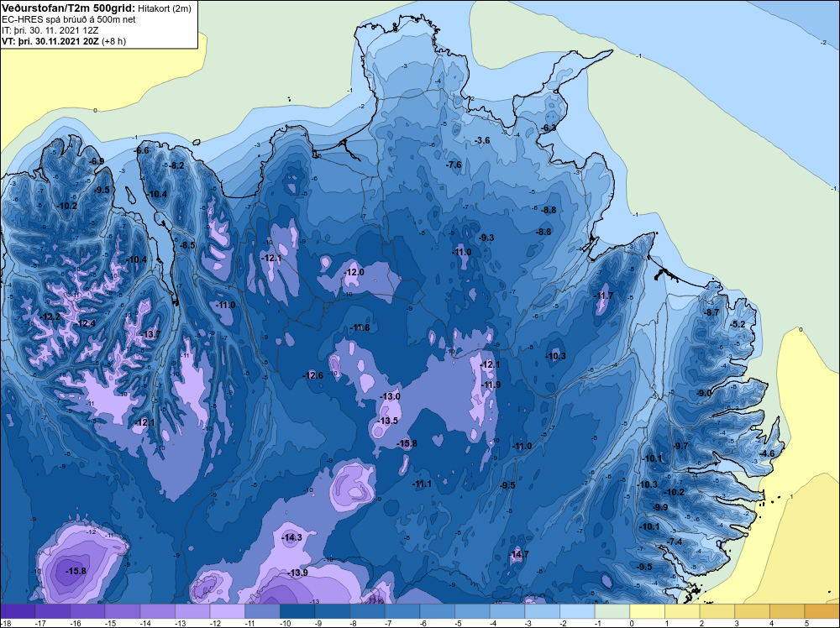Select the pale green swatch between -1 and 0
The width and height of the screenshot is (840, 628).
point(612,611)
